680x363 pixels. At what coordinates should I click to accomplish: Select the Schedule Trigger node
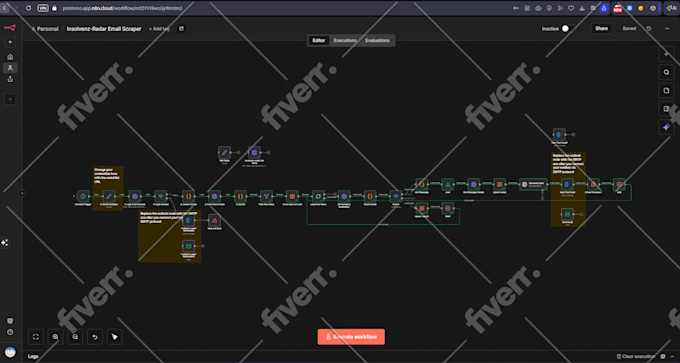pos(83,196)
